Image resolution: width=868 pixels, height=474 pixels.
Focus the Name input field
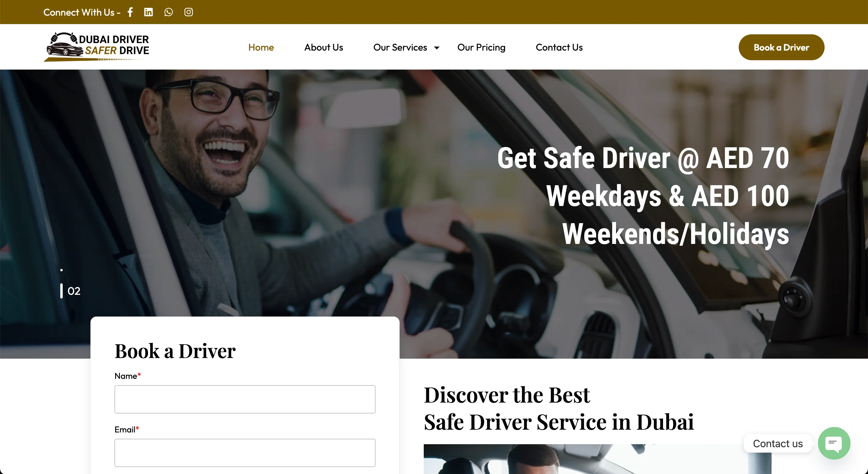tap(245, 399)
